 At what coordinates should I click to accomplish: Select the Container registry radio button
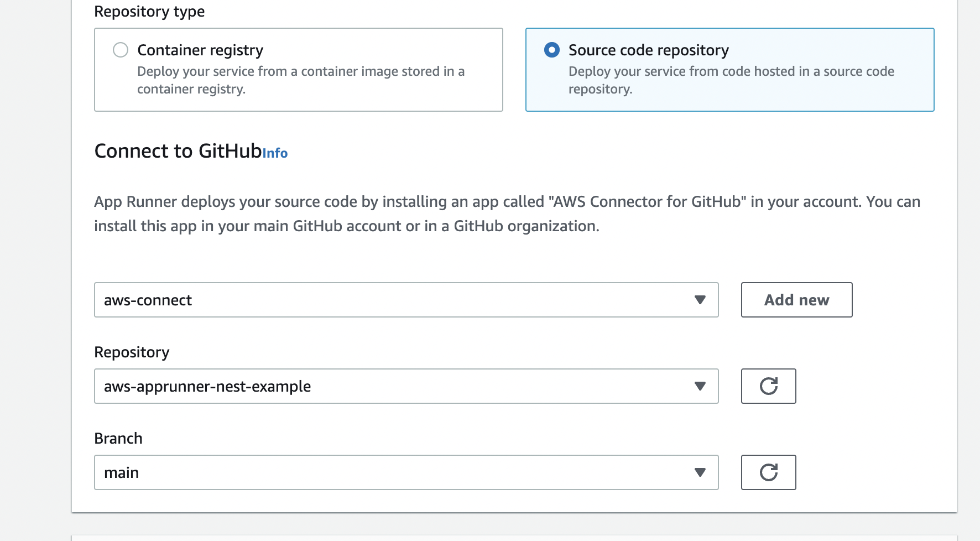(120, 50)
